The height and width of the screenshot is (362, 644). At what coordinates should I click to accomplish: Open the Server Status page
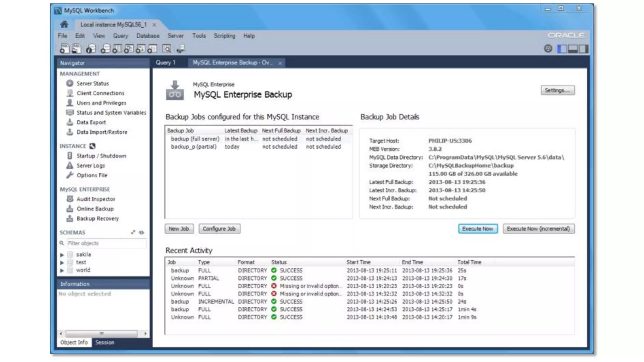pyautogui.click(x=92, y=84)
